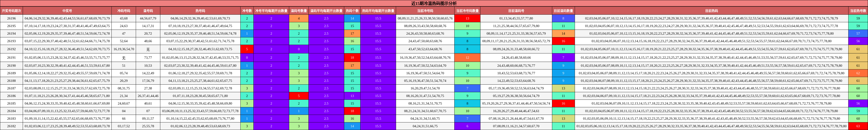Click the 当前冷号码 column header

click(425, 11)
